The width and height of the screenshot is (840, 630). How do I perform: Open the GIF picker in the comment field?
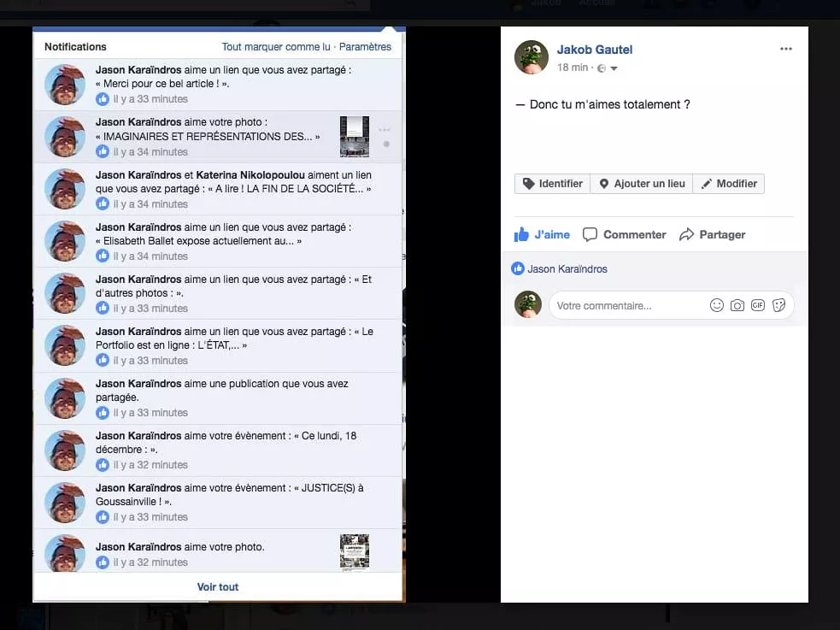(x=757, y=305)
